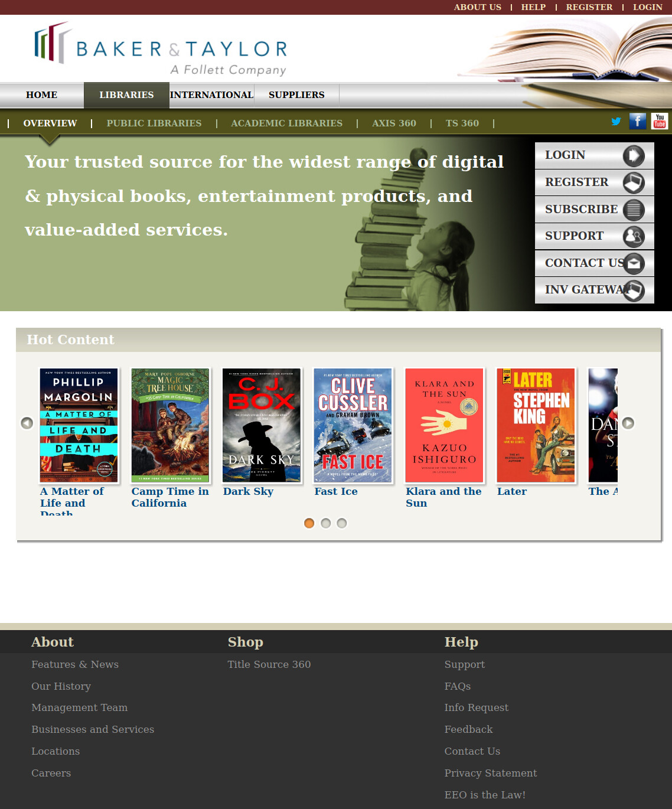Open Later by Stephen King cover
672x809 pixels.
tap(536, 425)
